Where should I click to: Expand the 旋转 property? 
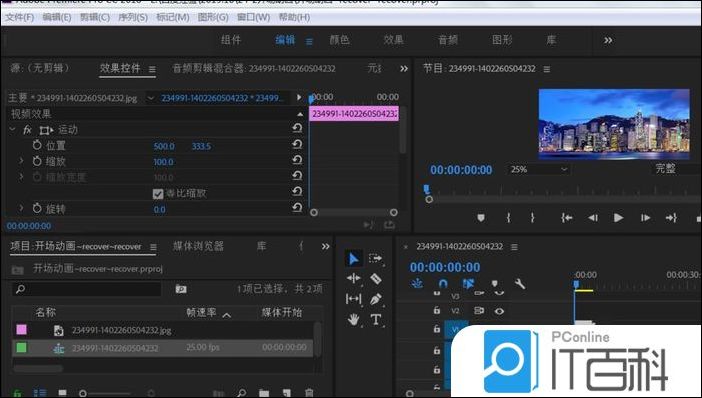(x=21, y=208)
